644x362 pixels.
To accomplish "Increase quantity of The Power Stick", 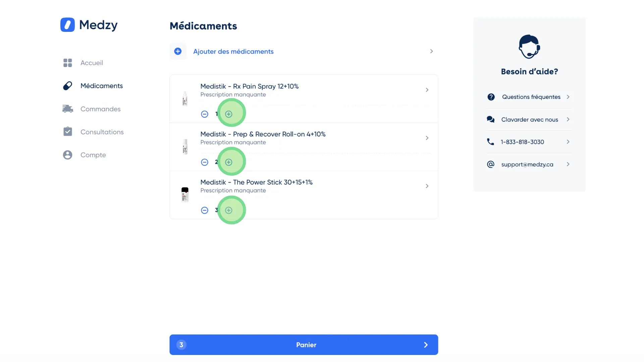I will [x=229, y=210].
